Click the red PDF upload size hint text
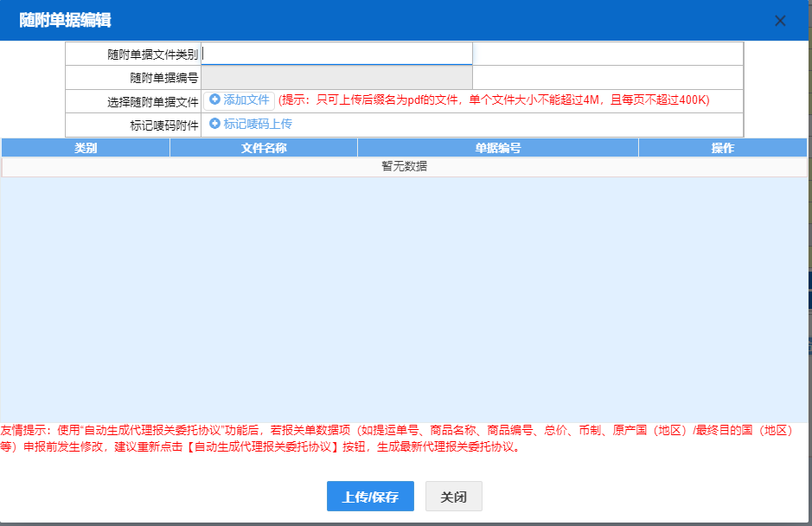 coord(493,100)
